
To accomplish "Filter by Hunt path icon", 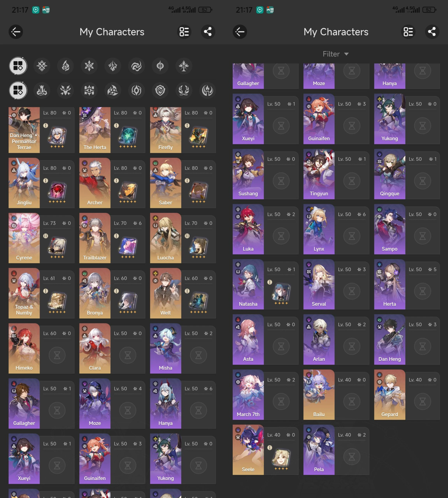I will pos(66,90).
